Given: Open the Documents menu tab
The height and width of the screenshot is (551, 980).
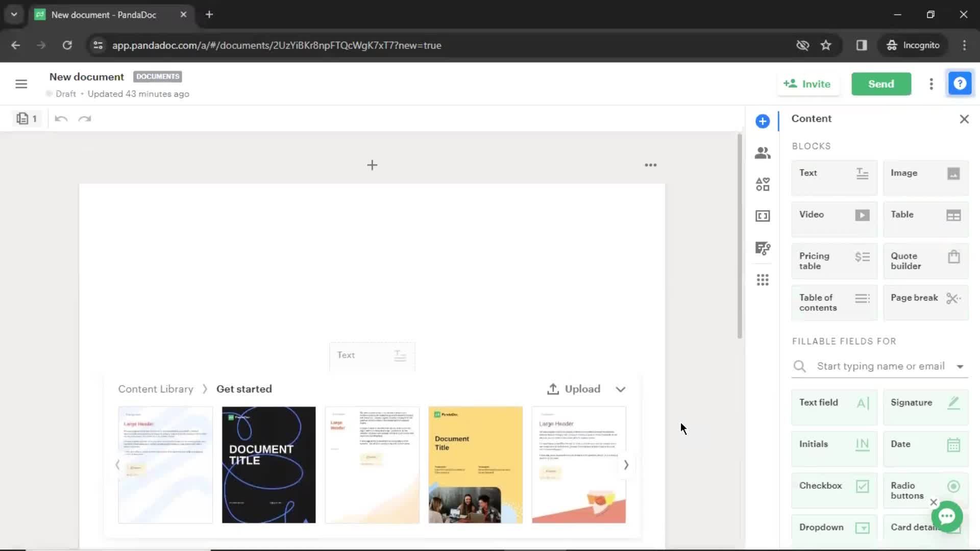Looking at the screenshot, I should click(x=158, y=76).
